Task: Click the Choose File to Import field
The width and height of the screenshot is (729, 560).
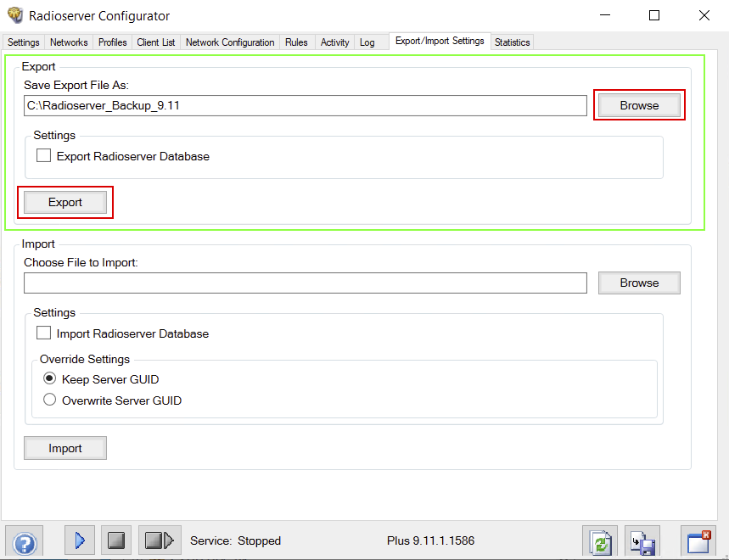Action: (306, 283)
